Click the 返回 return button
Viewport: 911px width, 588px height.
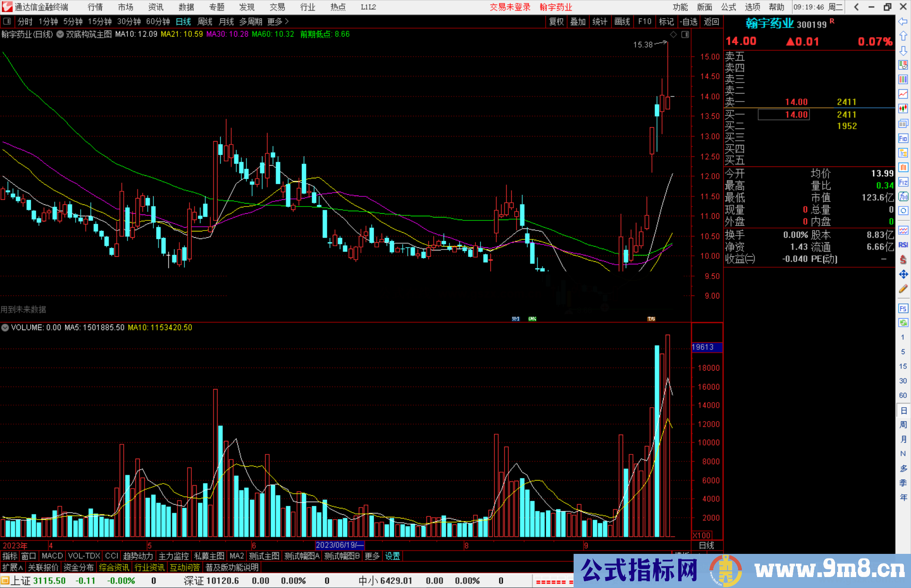point(712,21)
